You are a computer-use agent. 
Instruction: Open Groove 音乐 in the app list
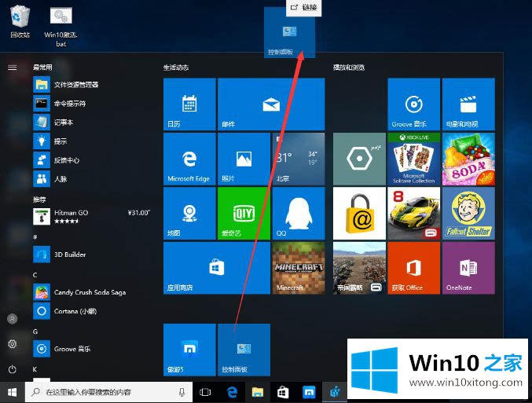point(92,349)
